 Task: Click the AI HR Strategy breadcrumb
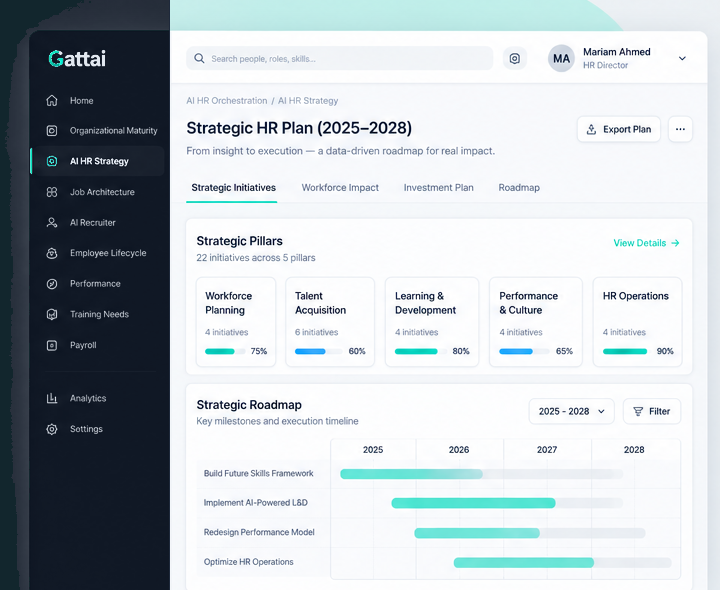308,101
